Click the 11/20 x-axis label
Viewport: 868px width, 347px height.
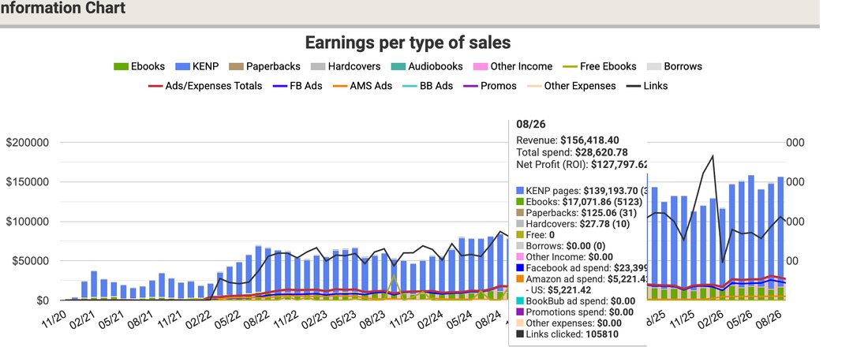56,318
